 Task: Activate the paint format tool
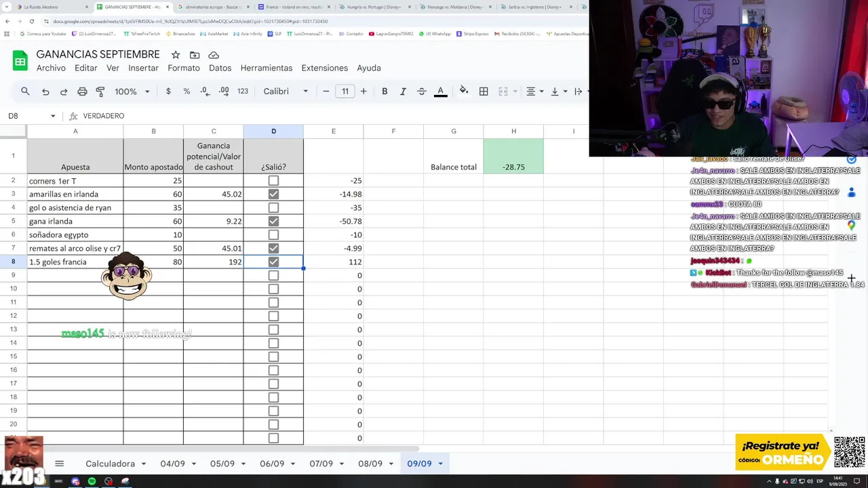(x=100, y=91)
